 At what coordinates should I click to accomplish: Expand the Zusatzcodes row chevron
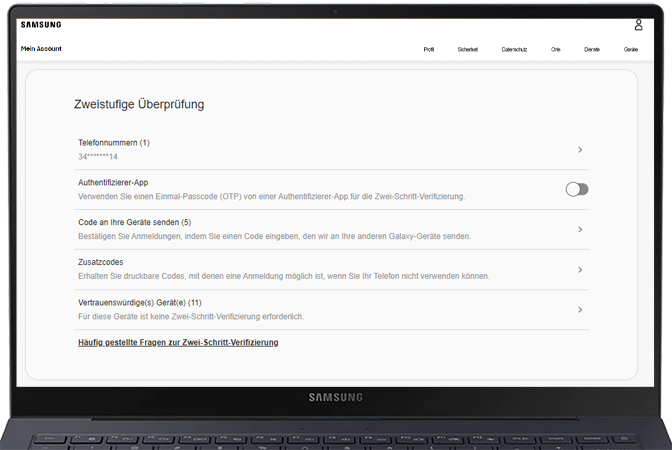click(580, 270)
